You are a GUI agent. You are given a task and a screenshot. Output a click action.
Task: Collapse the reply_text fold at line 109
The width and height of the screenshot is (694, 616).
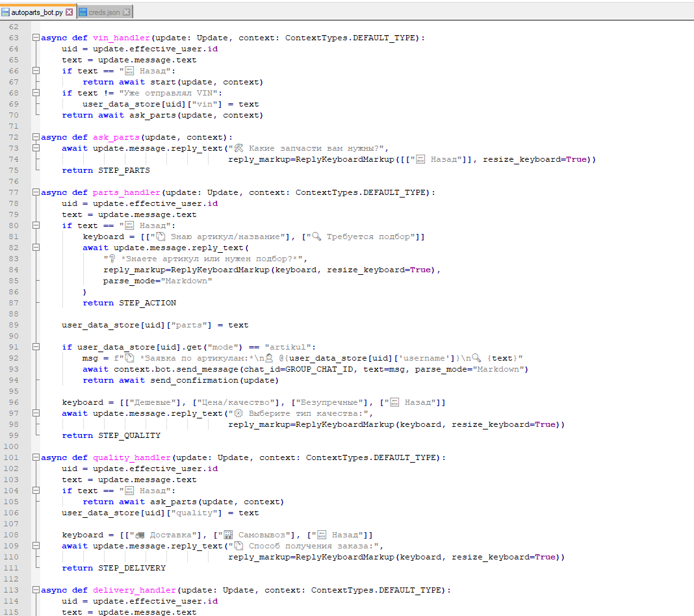[x=36, y=546]
